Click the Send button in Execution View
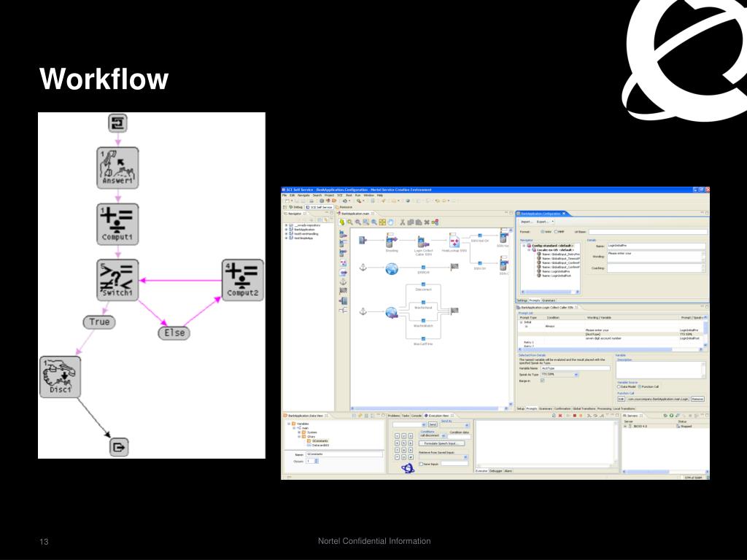Screen dimensions: 747x560 [433, 424]
